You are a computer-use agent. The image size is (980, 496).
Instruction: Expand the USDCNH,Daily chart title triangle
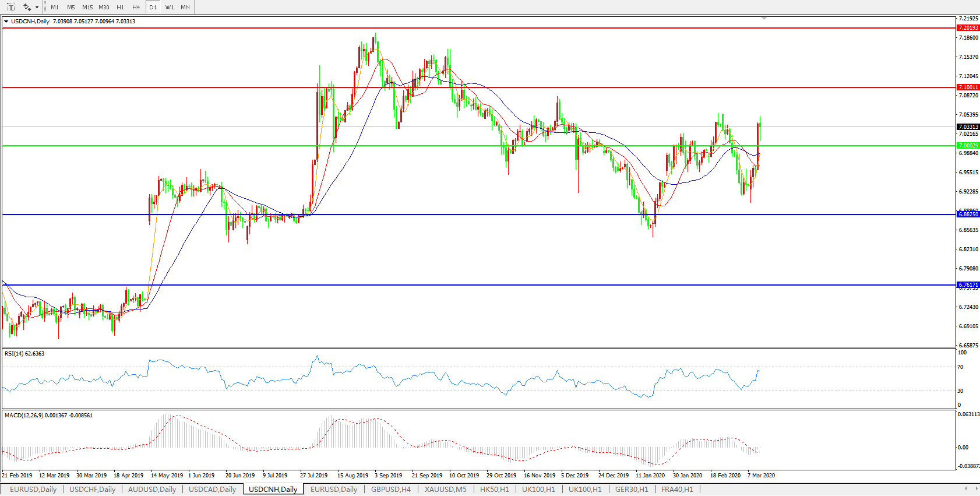(6, 22)
